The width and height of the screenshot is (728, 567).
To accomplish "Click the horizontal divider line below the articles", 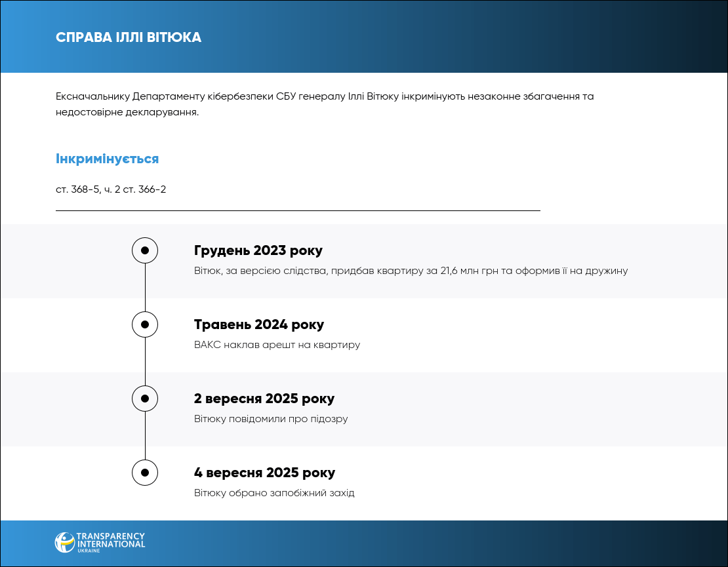I will coord(298,210).
